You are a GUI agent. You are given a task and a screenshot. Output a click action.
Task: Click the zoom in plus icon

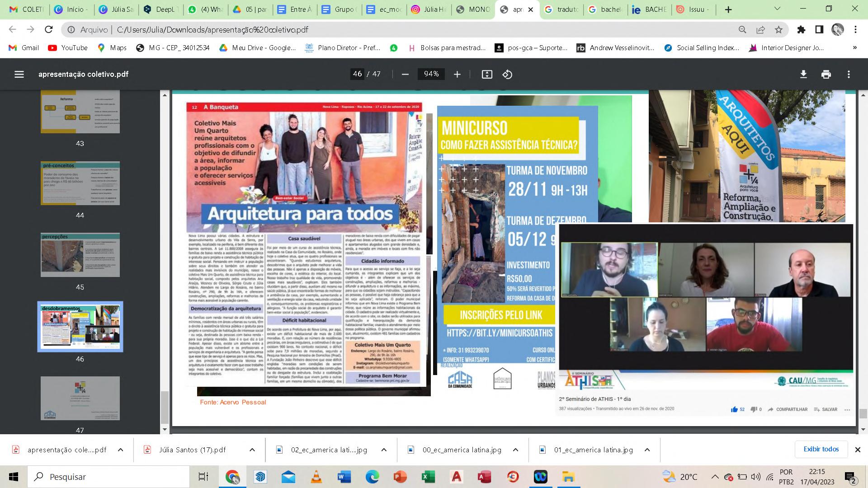457,74
